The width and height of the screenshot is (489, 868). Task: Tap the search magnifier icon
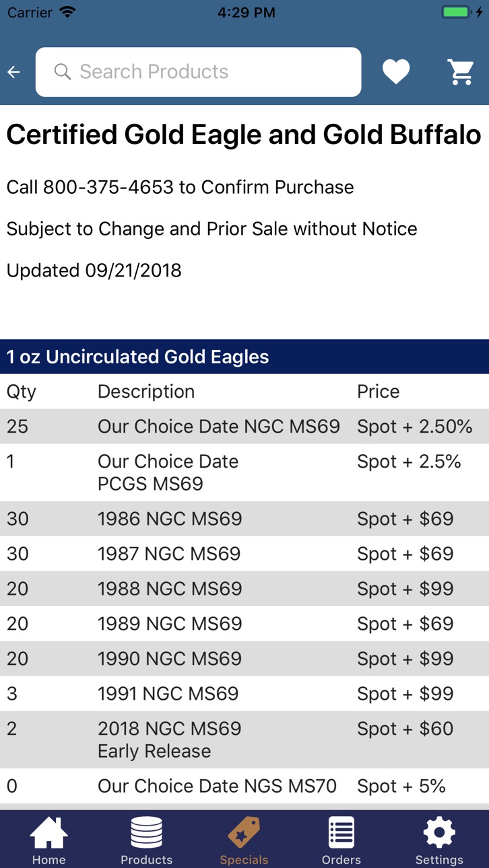[x=63, y=72]
